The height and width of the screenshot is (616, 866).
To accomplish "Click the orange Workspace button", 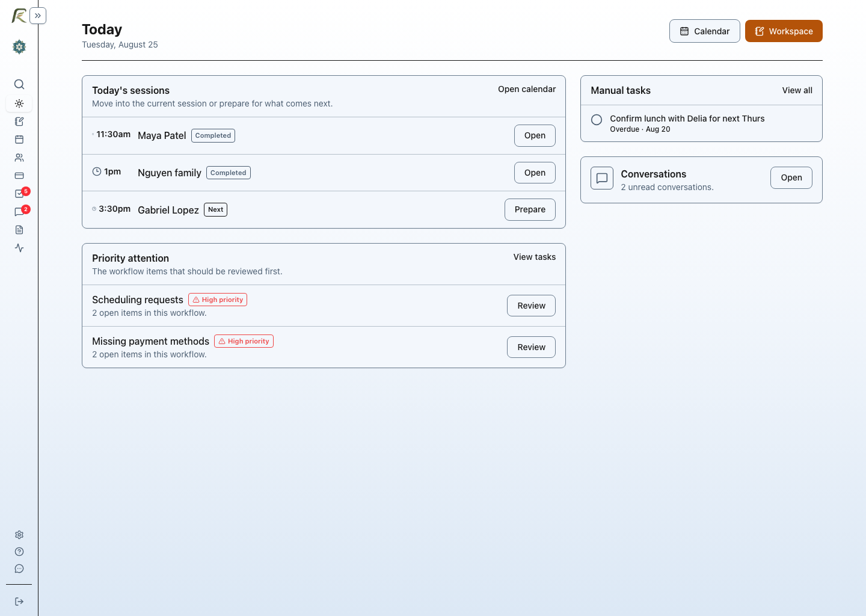I will tap(784, 31).
